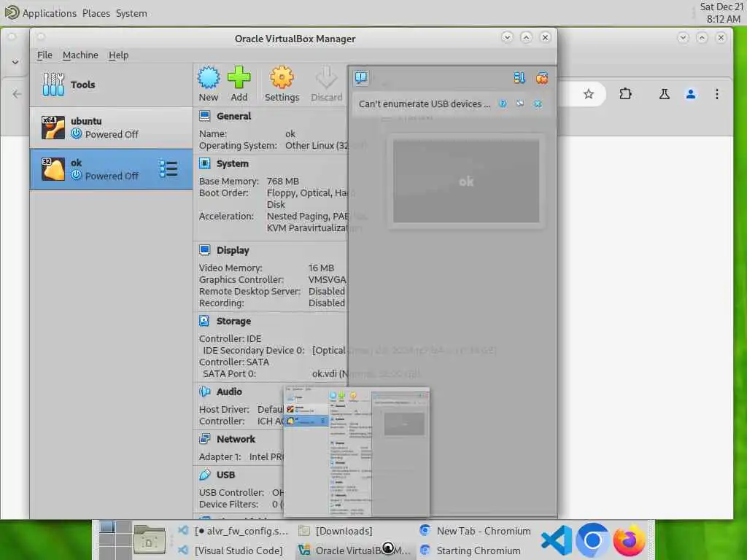Image resolution: width=747 pixels, height=560 pixels.
Task: Dismiss the USB devices error notification
Action: tap(538, 104)
